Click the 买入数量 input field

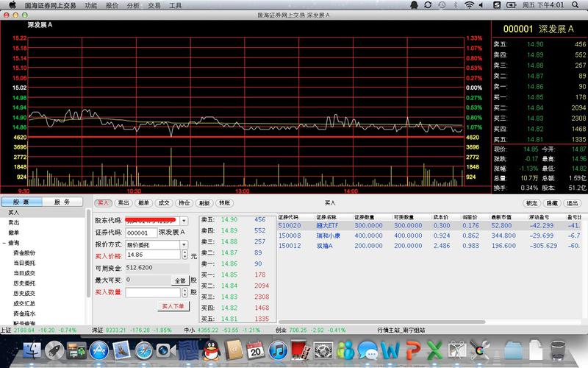153,292
